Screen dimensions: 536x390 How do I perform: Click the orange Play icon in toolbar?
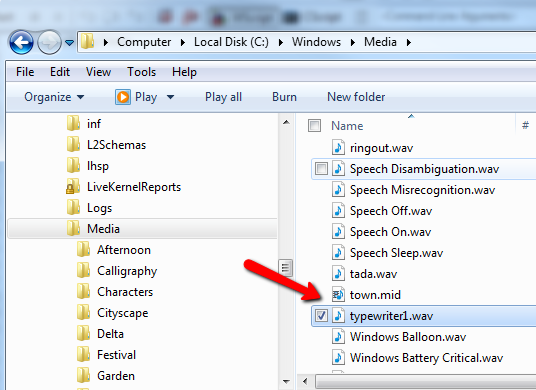pos(123,97)
